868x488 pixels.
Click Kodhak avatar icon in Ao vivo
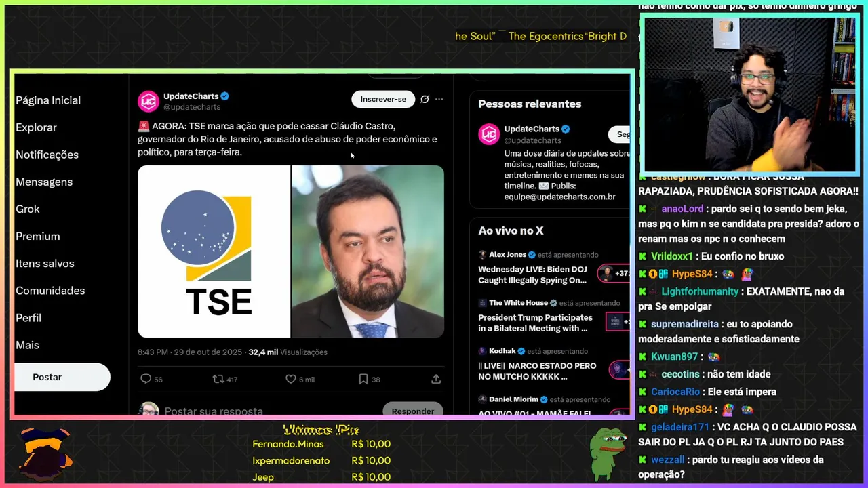[483, 351]
